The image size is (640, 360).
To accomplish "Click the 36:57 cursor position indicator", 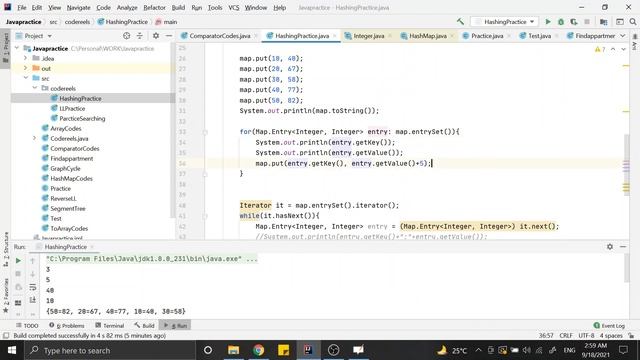I will 546,336.
